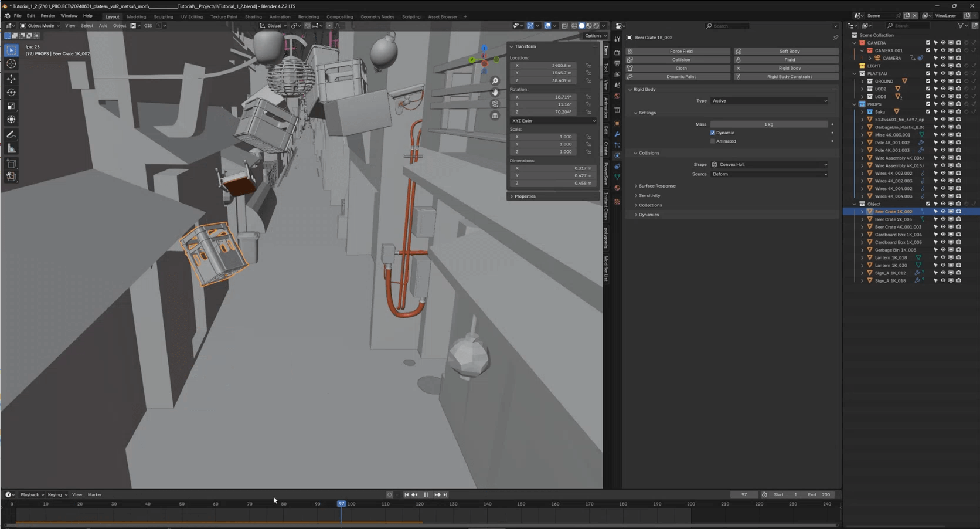
Task: Jump to last frame in timeline
Action: pyautogui.click(x=445, y=495)
